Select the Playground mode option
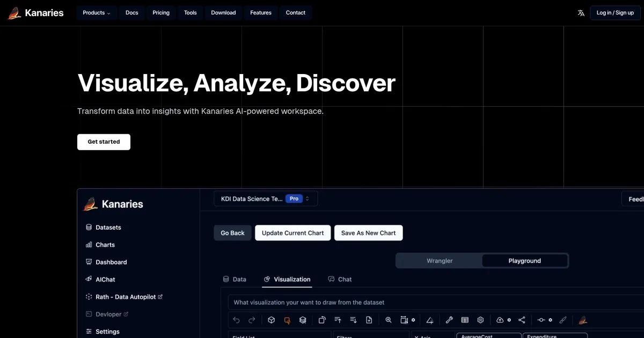This screenshot has width=644, height=338. tap(524, 261)
